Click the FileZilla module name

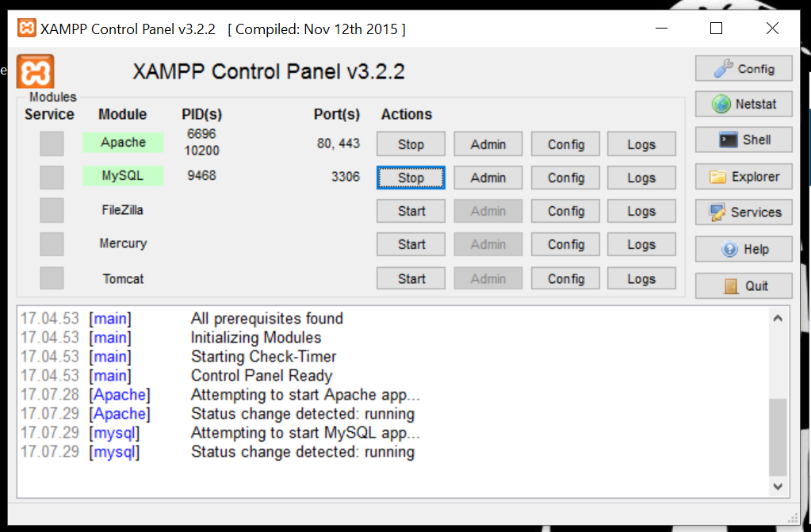click(123, 210)
